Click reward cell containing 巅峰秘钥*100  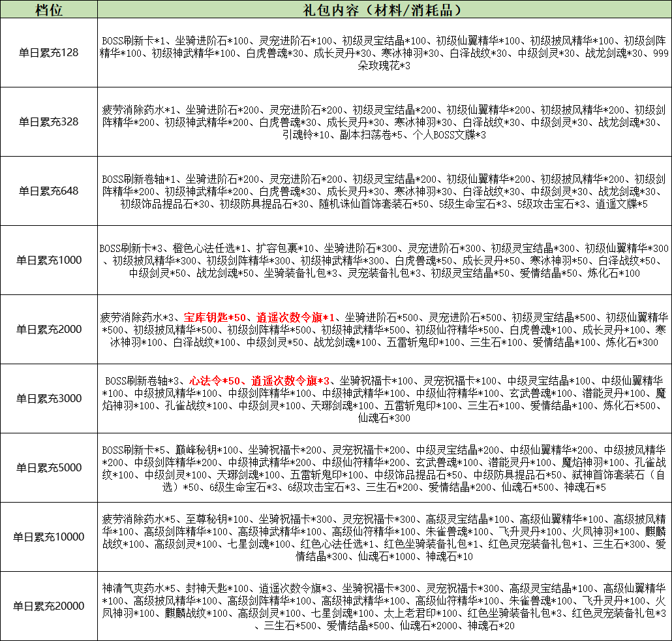(x=384, y=468)
